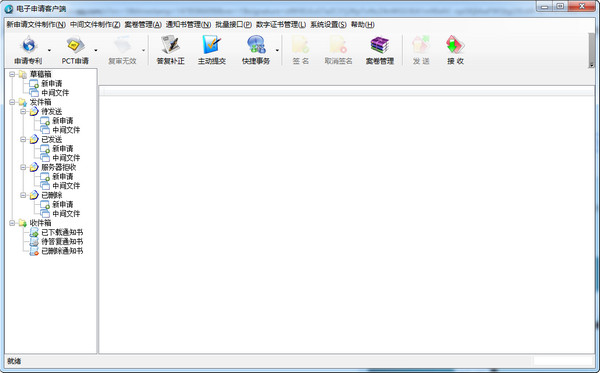Image resolution: width=600 pixels, height=373 pixels.
Task: Open the dropdown arrow beside PCT申请
Action: (96, 50)
